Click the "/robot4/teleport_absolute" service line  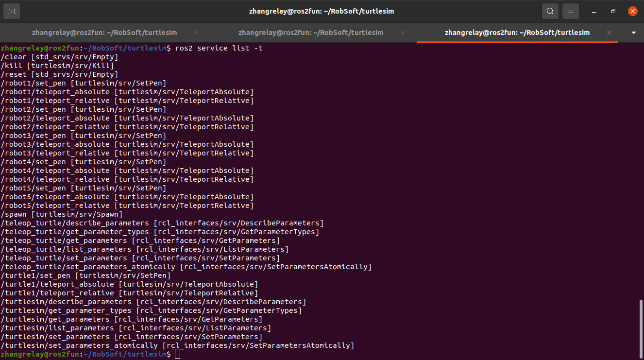click(x=127, y=171)
